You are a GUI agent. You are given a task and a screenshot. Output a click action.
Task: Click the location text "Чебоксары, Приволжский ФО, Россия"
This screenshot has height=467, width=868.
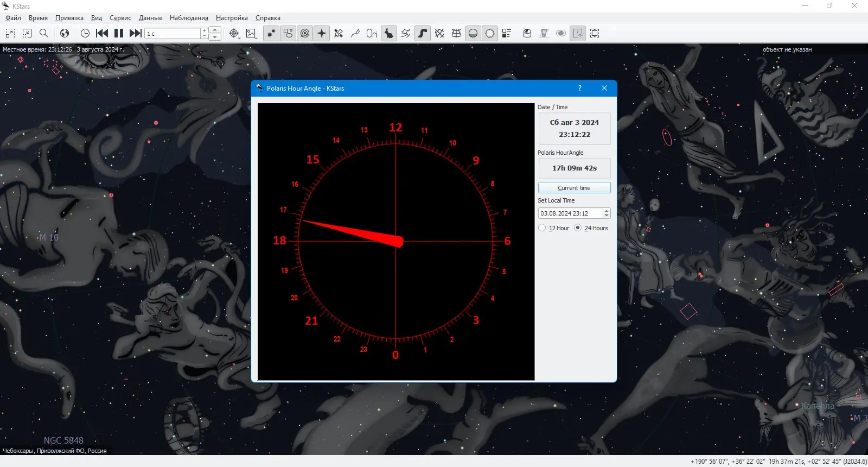[55, 451]
